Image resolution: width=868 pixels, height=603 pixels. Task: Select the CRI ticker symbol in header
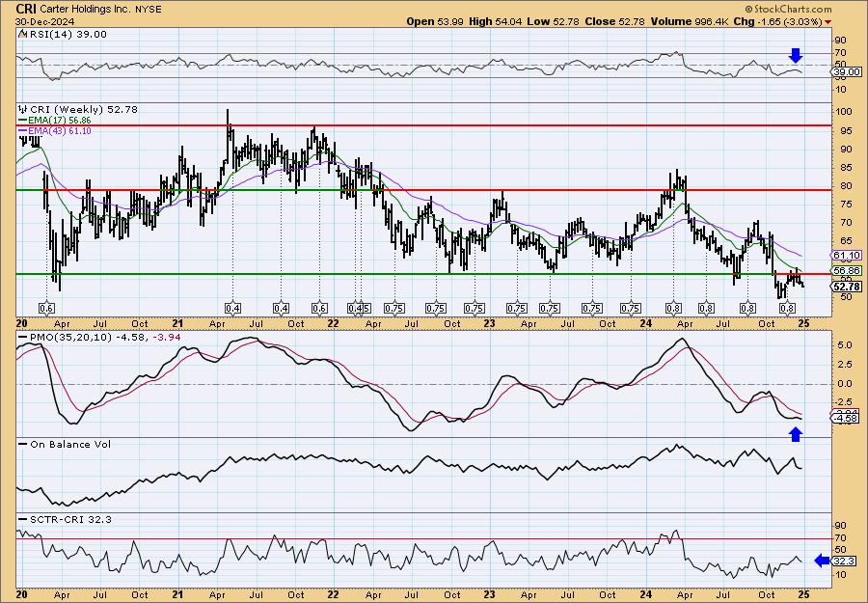[x=26, y=9]
